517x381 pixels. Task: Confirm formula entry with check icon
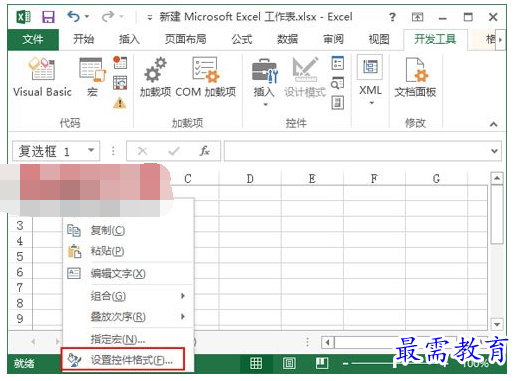click(174, 151)
